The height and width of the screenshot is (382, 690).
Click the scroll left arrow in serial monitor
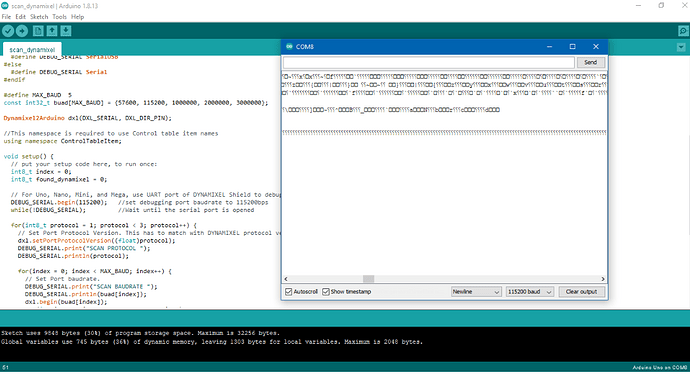(x=286, y=279)
